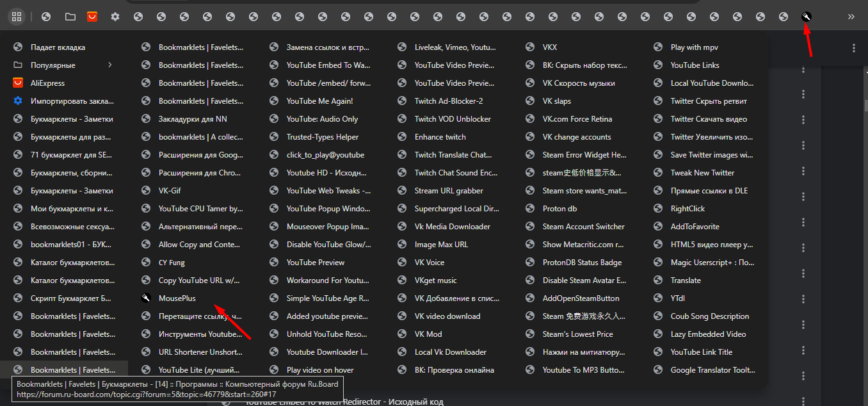
Task: Click the globe icon beside VK Mod
Action: click(x=402, y=334)
